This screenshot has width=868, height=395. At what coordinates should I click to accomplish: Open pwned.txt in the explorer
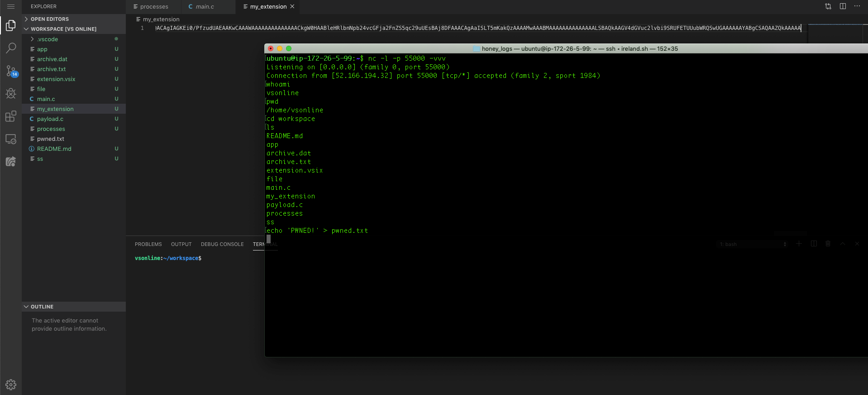tap(51, 139)
